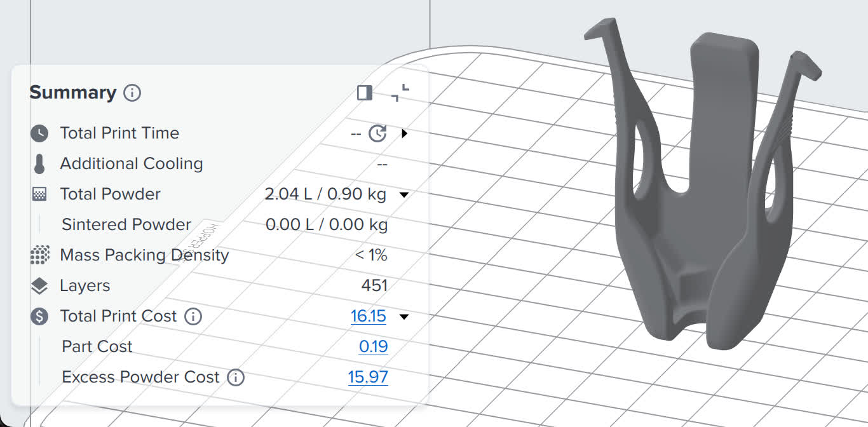Image resolution: width=868 pixels, height=427 pixels.
Task: Click the clock icon beside Total Print Time
Action: tap(39, 133)
